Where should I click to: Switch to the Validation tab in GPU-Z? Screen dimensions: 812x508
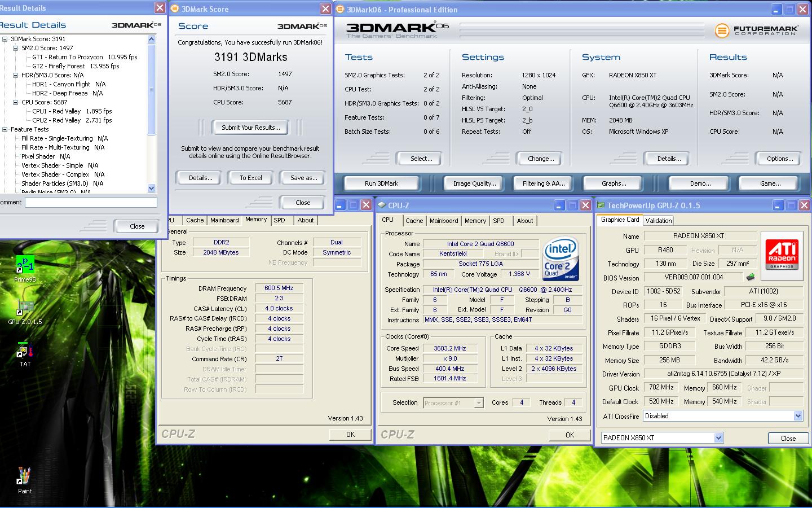659,221
